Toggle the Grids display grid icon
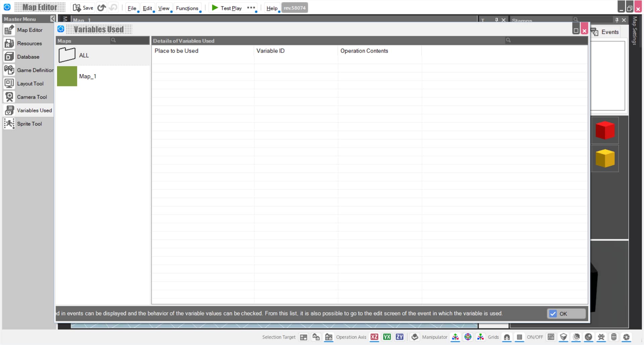This screenshot has height=345, width=644. coord(520,337)
